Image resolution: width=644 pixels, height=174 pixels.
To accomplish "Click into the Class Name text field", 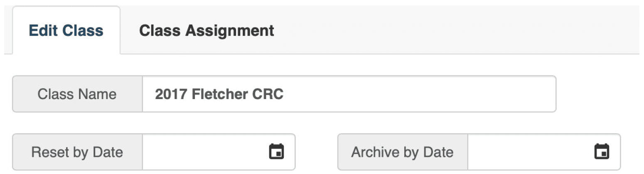I will tap(348, 94).
